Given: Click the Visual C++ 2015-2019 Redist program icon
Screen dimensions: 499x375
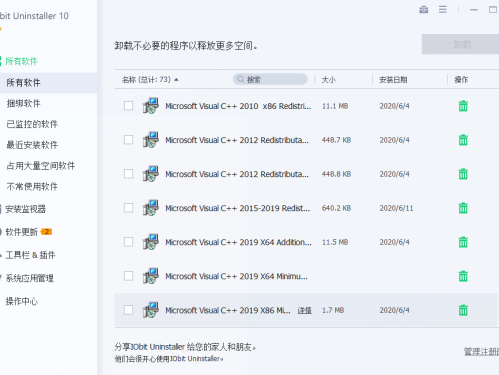Looking at the screenshot, I should click(x=151, y=208).
